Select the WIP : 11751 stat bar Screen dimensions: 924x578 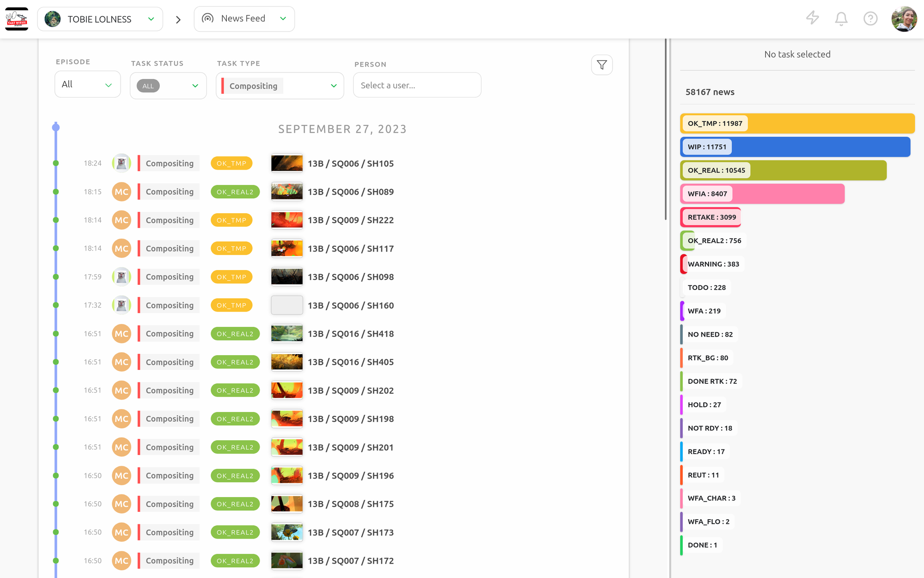click(795, 147)
